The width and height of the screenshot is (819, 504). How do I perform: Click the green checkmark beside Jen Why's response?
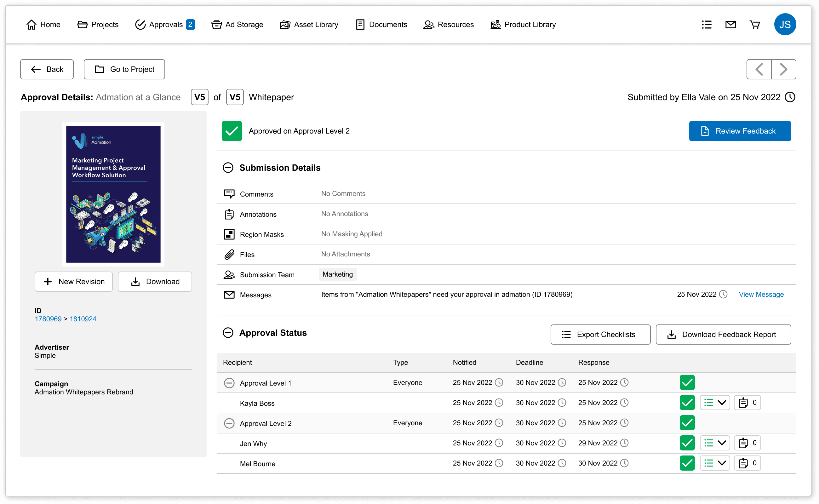tap(687, 443)
